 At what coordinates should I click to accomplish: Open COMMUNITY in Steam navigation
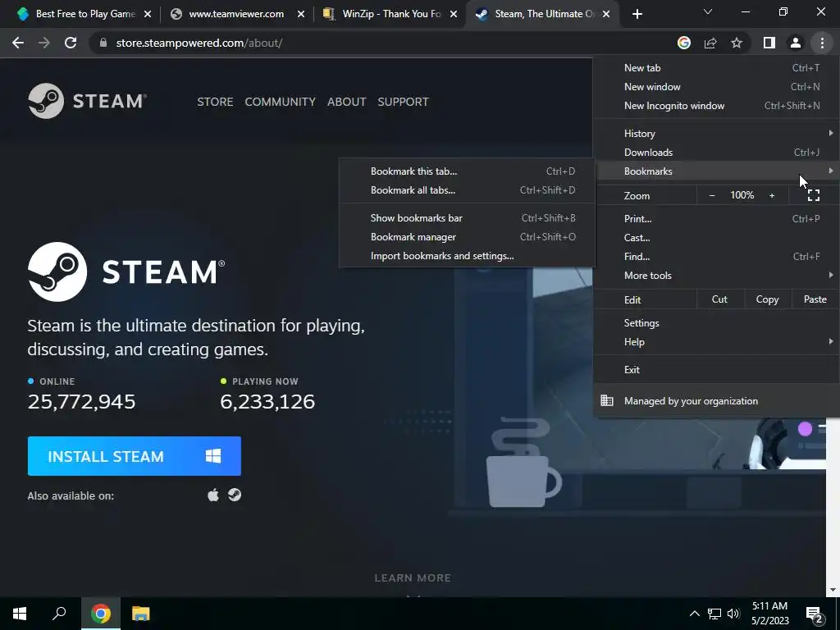tap(281, 102)
